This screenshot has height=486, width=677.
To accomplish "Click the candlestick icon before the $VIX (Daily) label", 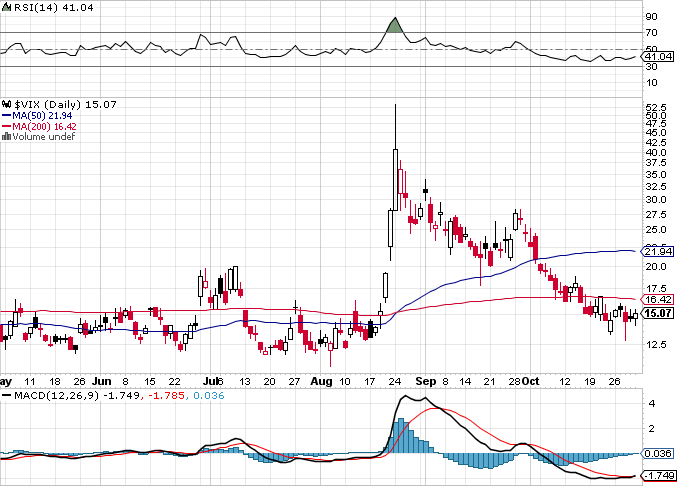I will (6, 103).
